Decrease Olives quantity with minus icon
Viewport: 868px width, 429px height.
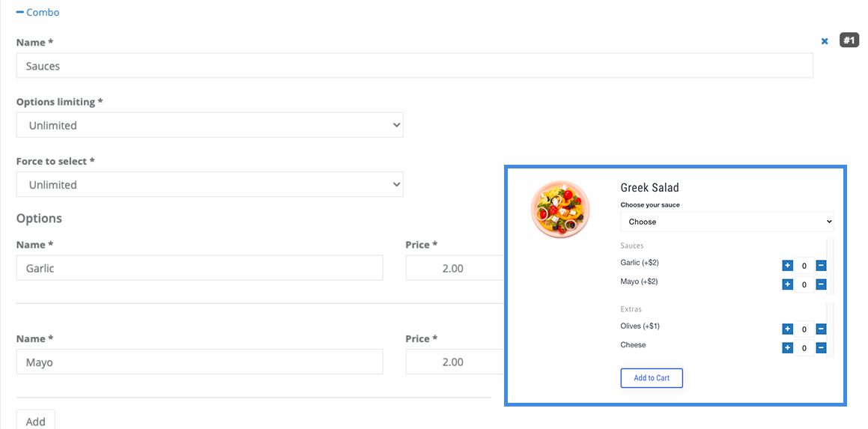point(822,329)
